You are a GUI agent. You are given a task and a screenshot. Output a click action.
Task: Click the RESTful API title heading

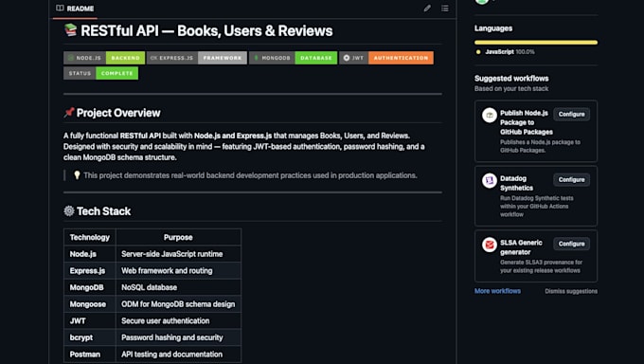206,31
